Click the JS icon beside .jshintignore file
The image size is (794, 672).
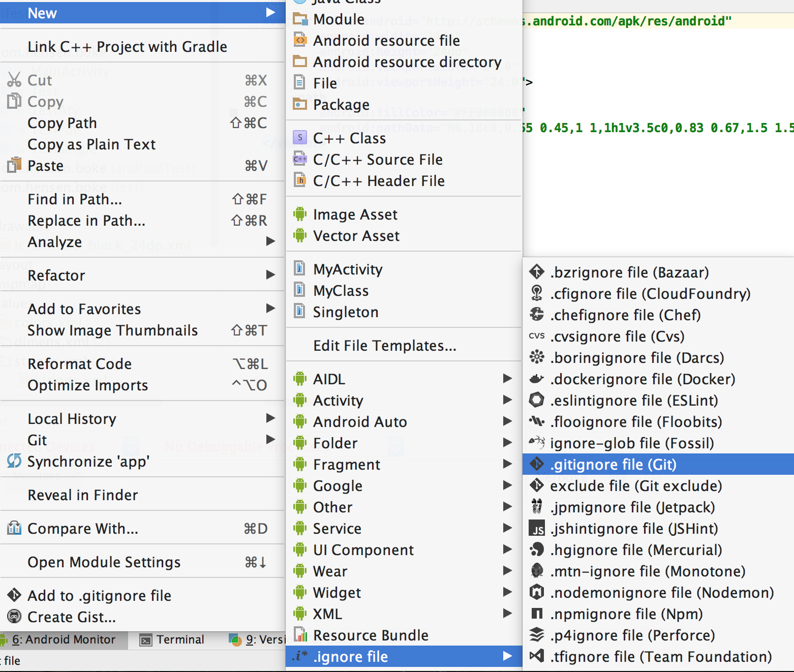(x=536, y=528)
